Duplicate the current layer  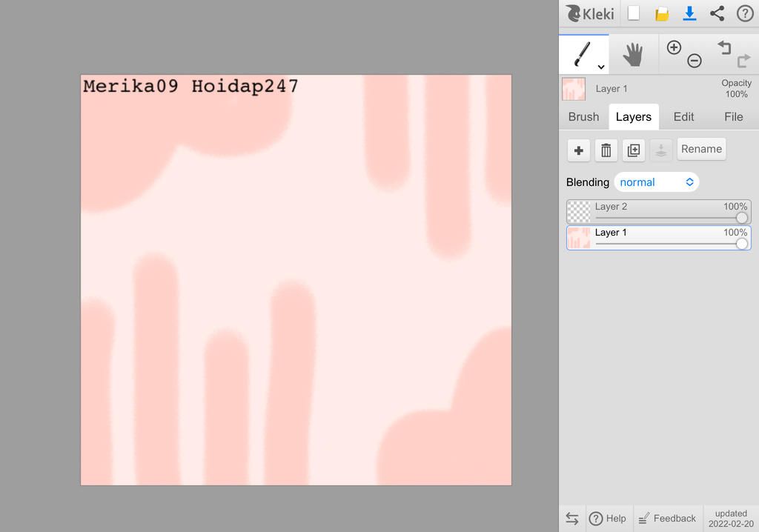click(x=634, y=150)
